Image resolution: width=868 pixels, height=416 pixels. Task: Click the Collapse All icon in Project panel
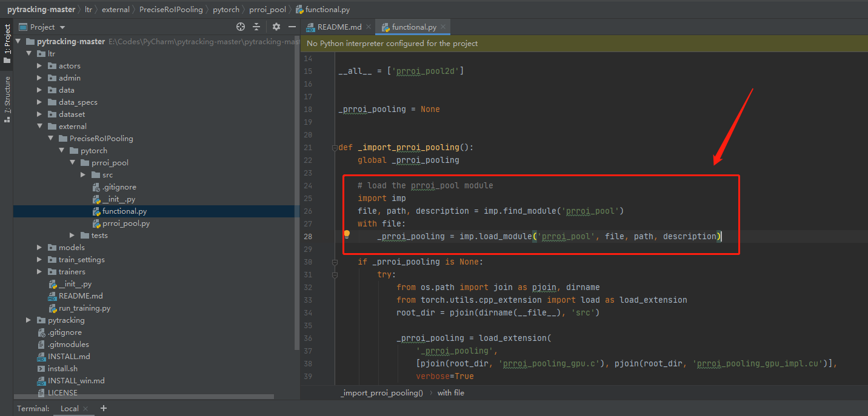pos(256,27)
